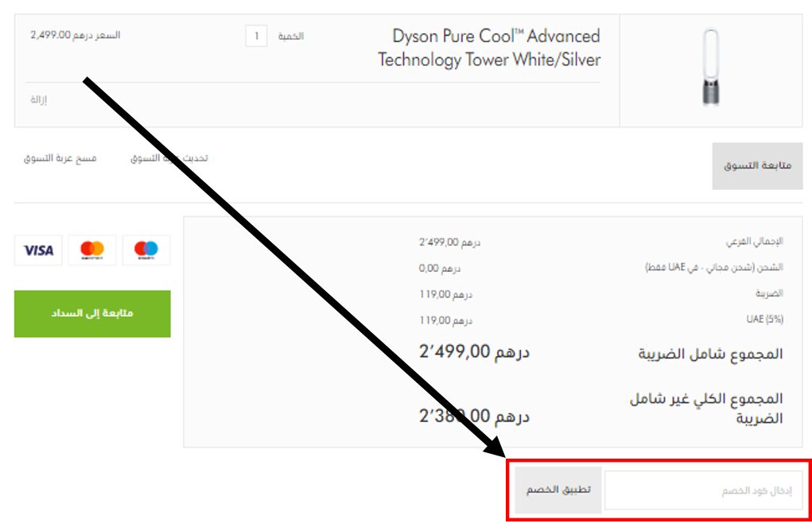Click the Mastercard payment icon
Viewport: 812px width, 531px height.
pyautogui.click(x=93, y=250)
